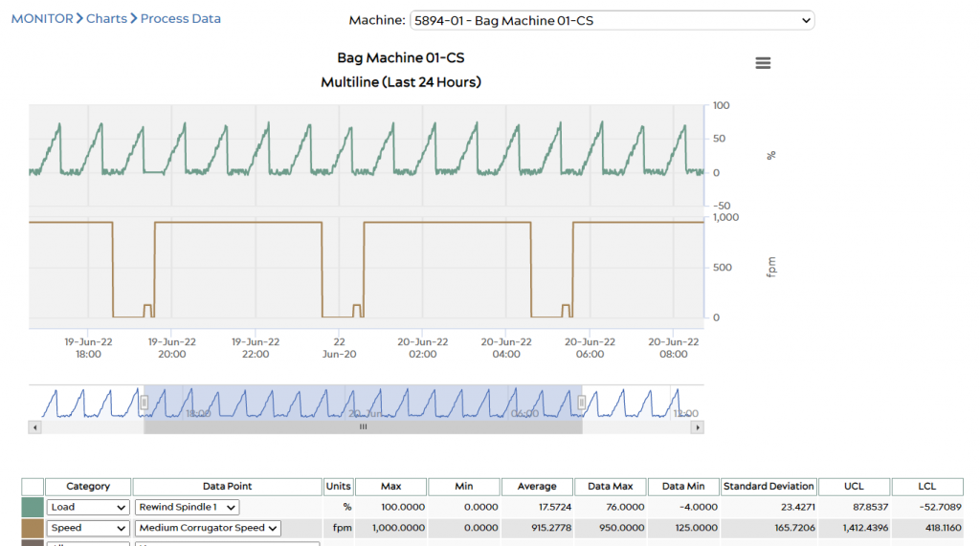
Task: Click the UCL value 1,412.4396
Action: [x=865, y=528]
